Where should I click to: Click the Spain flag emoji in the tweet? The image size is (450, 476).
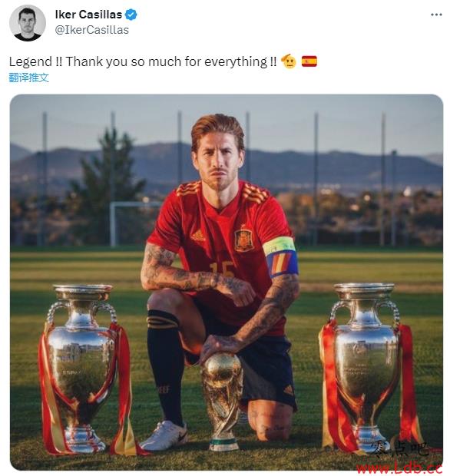click(309, 61)
